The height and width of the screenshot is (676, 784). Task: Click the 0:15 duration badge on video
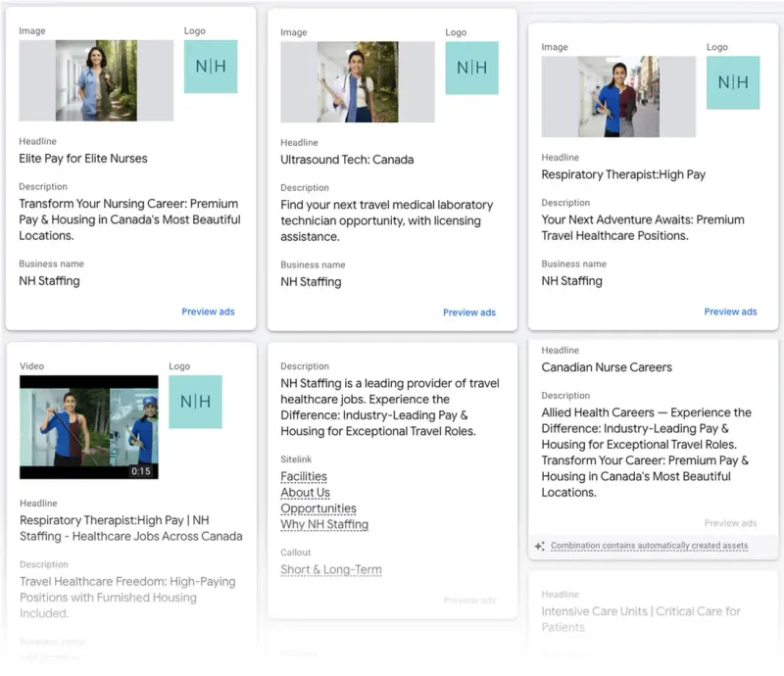(x=141, y=471)
